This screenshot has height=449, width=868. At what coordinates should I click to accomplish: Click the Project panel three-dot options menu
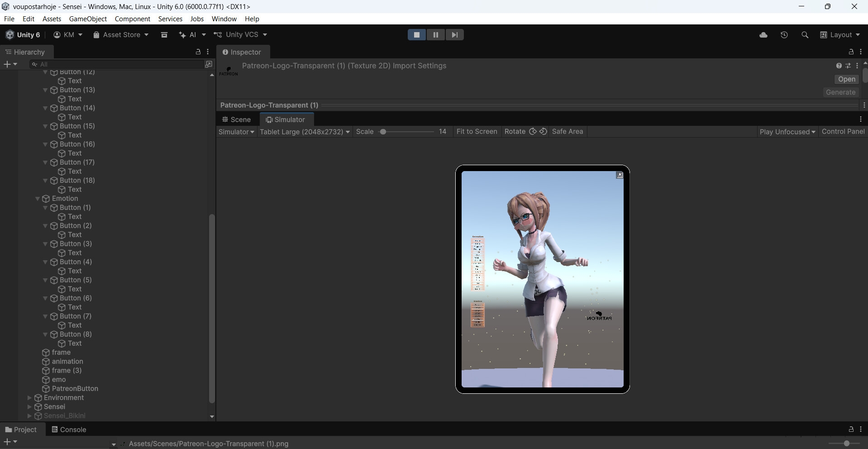coord(861,429)
